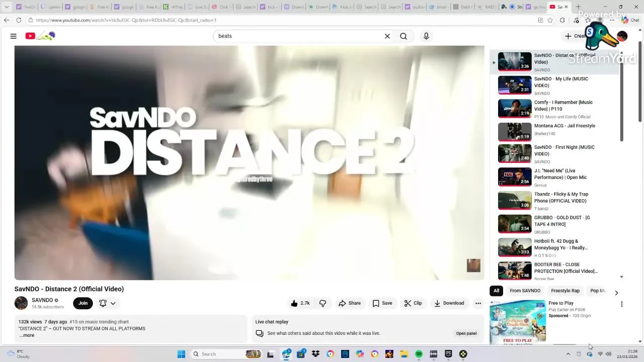
Task: Play Montana ACG - Jail Freestyle
Action: tap(555, 132)
